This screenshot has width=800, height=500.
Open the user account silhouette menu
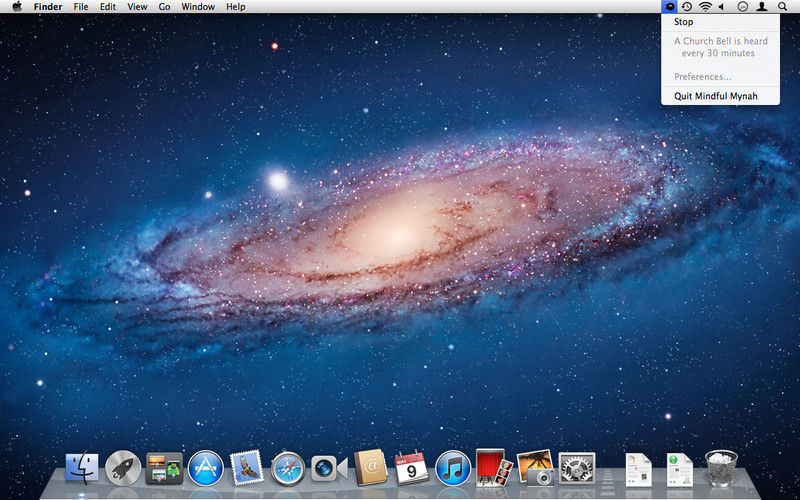pyautogui.click(x=762, y=7)
